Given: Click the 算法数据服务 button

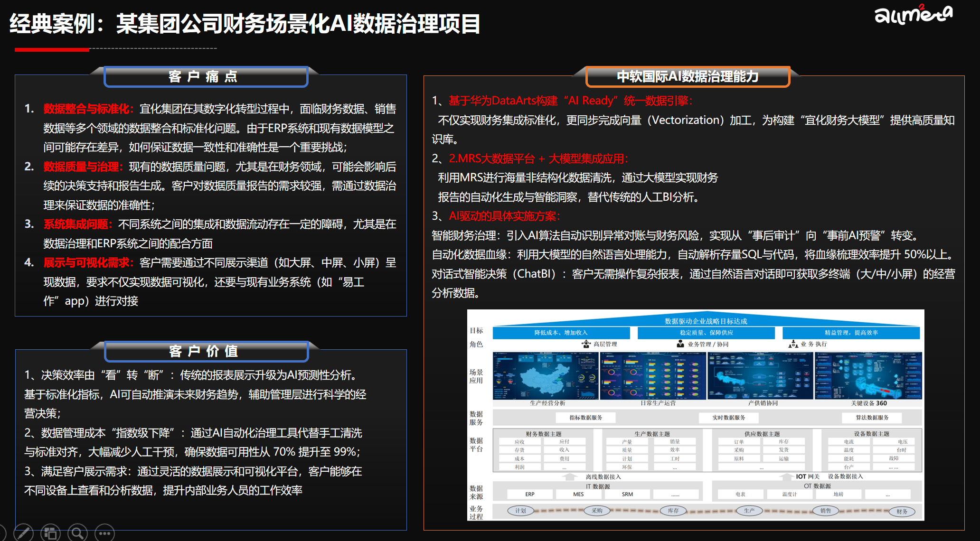Looking at the screenshot, I should 873,418.
